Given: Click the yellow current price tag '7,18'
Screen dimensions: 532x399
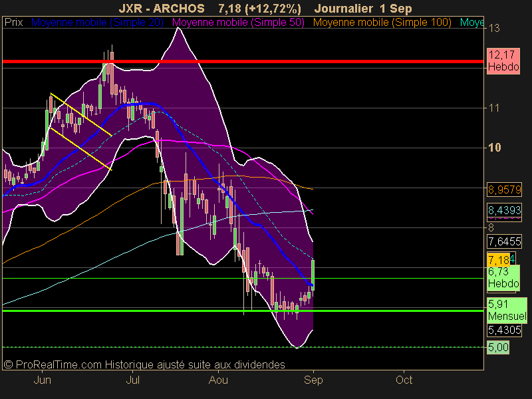Looking at the screenshot, I should tap(499, 260).
